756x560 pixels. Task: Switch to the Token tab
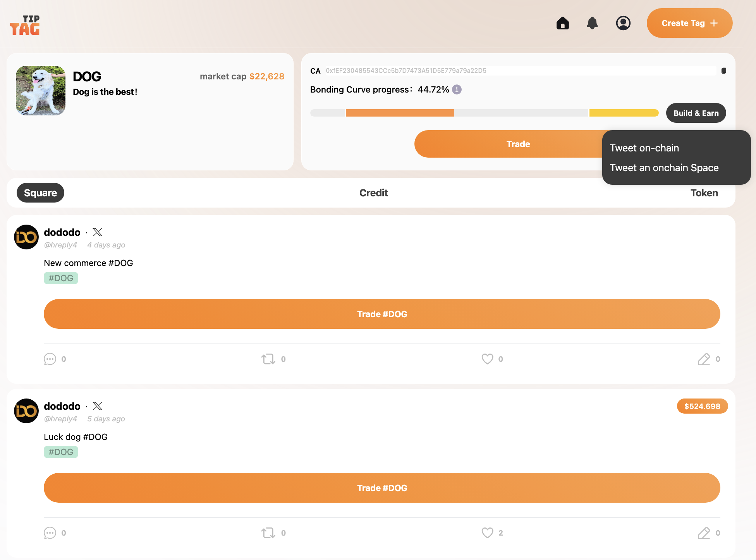pyautogui.click(x=704, y=193)
